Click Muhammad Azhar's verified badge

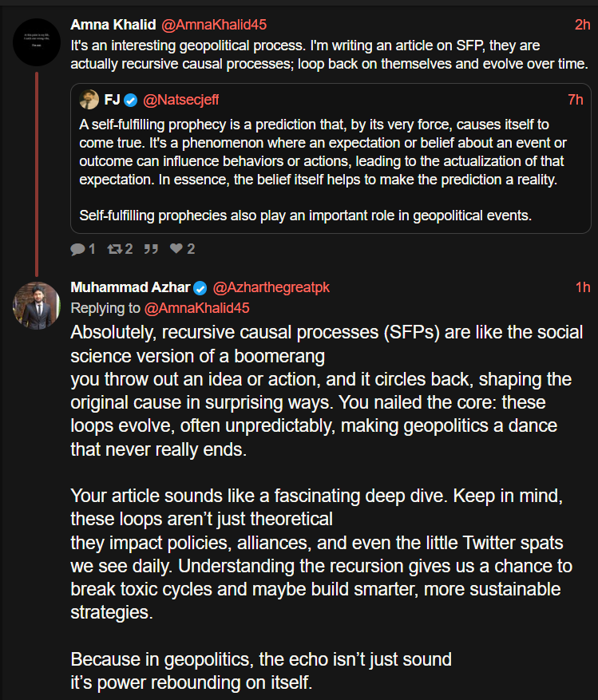click(200, 287)
